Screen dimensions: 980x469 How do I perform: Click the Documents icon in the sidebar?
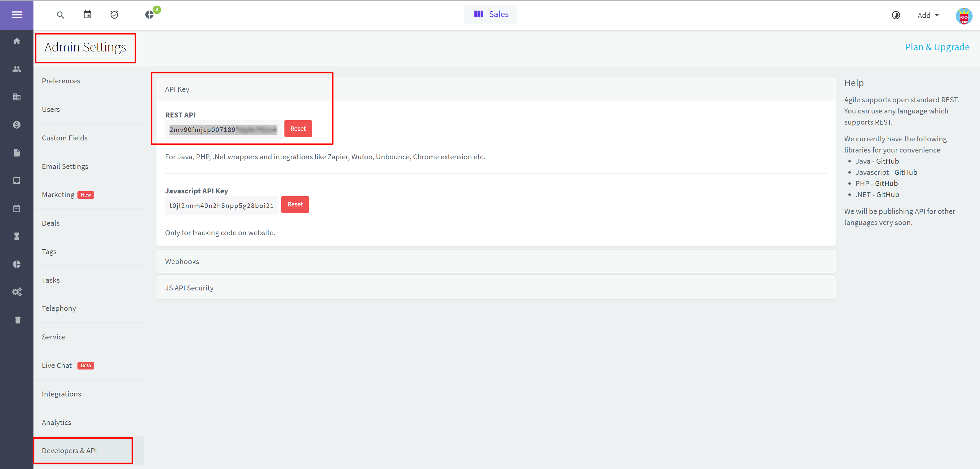pos(17,153)
